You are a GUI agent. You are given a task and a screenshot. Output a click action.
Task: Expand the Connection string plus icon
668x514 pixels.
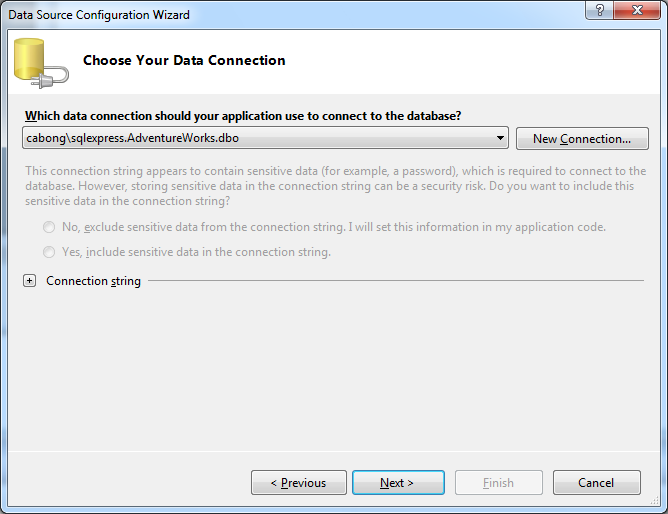click(x=29, y=281)
